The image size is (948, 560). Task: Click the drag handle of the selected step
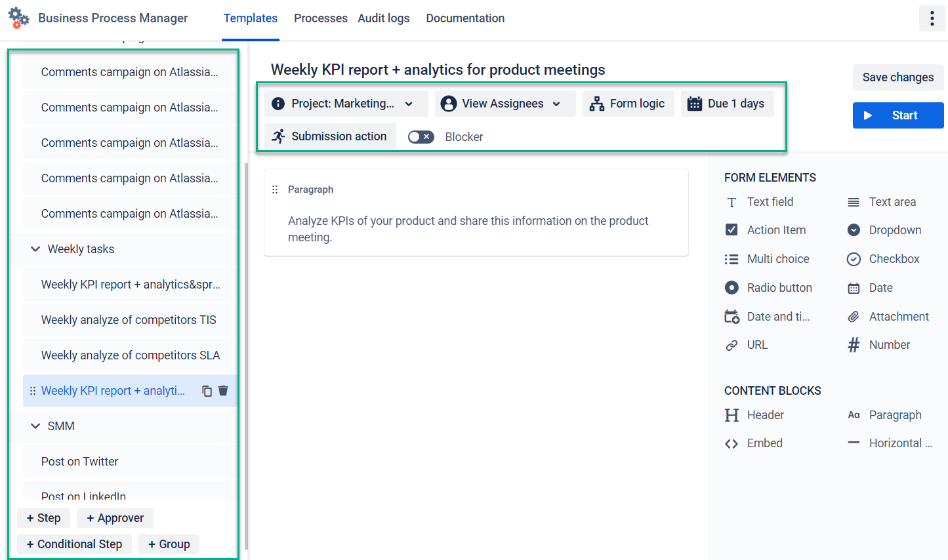[x=33, y=391]
